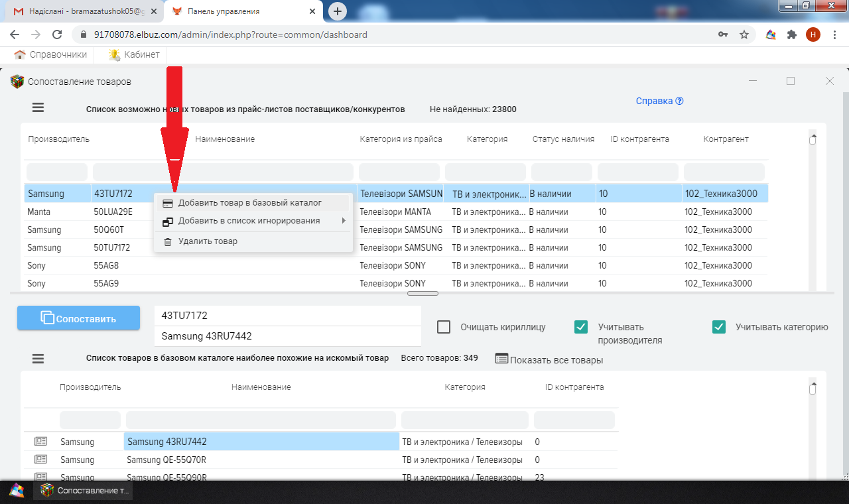Click Наименование filter field in top table

224,172
